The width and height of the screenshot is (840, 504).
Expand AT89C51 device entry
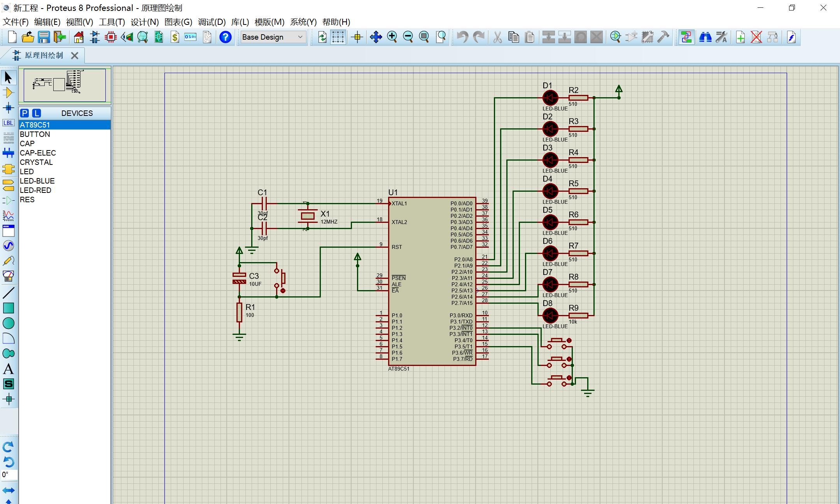click(x=36, y=124)
